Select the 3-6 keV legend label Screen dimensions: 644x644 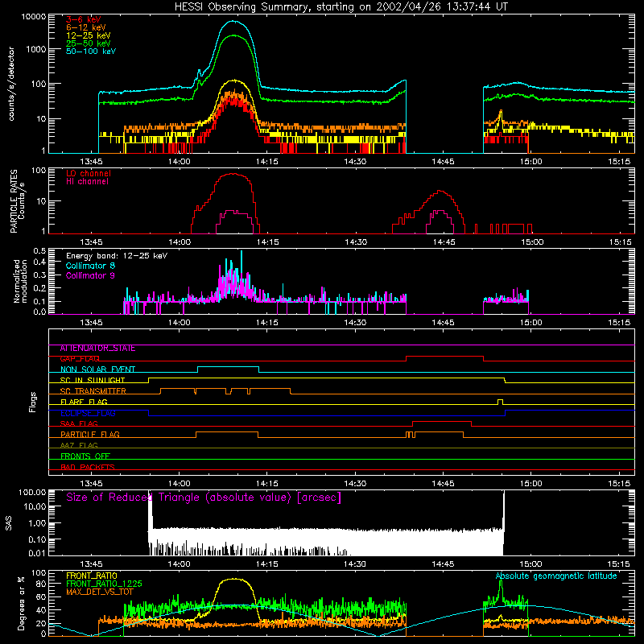click(84, 19)
